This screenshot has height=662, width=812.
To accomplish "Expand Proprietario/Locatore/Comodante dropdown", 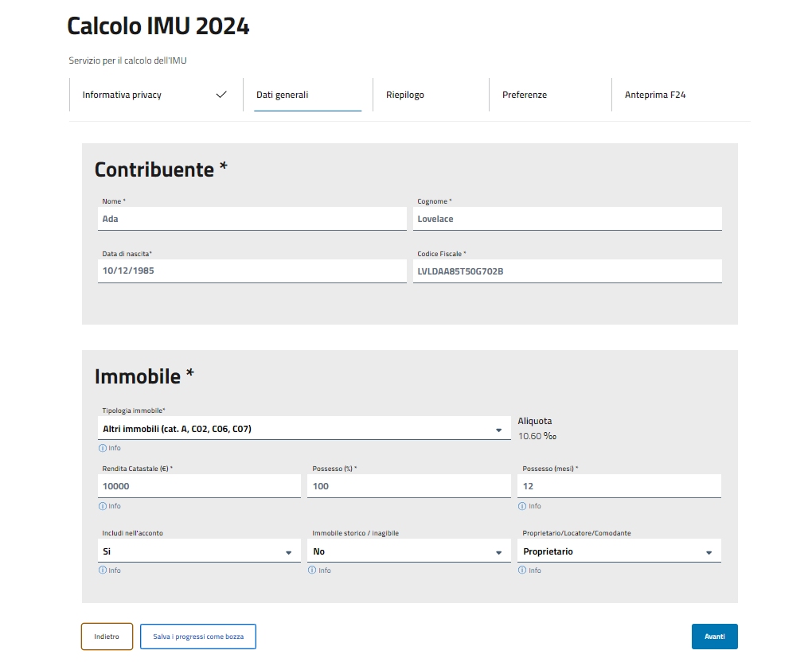I will [709, 552].
